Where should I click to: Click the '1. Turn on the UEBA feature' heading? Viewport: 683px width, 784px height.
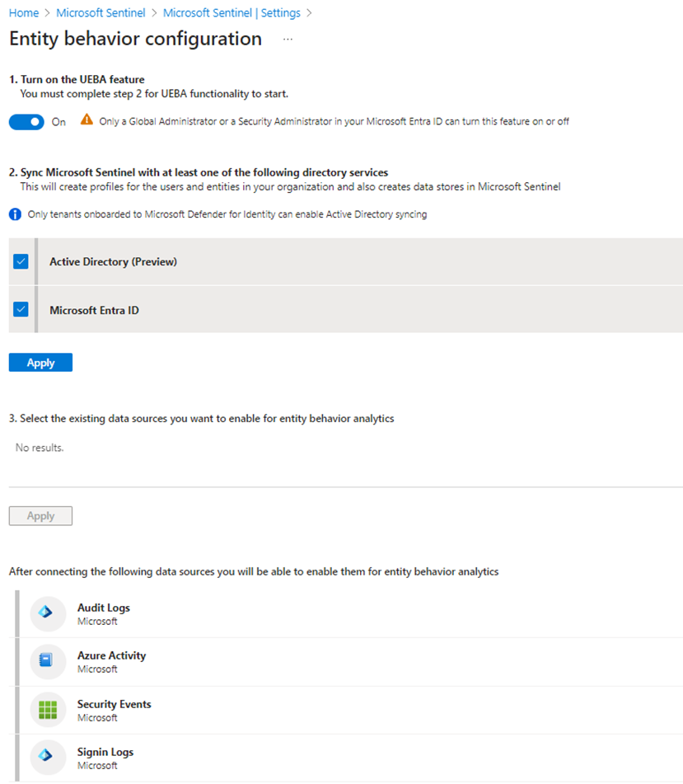pyautogui.click(x=77, y=79)
